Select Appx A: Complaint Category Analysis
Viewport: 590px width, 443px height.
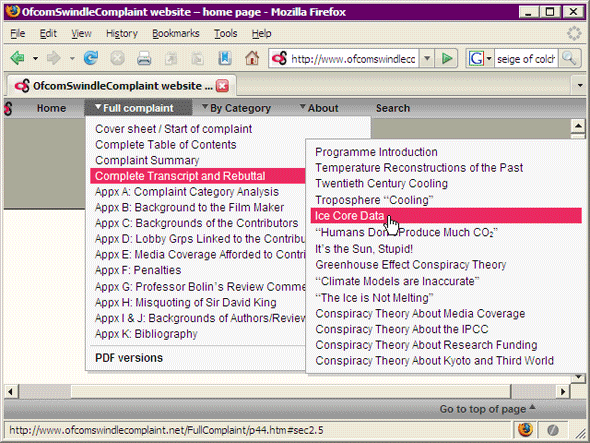point(187,192)
